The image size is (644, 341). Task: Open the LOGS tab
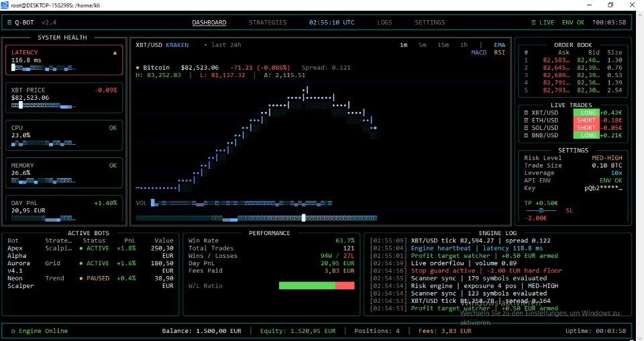384,23
